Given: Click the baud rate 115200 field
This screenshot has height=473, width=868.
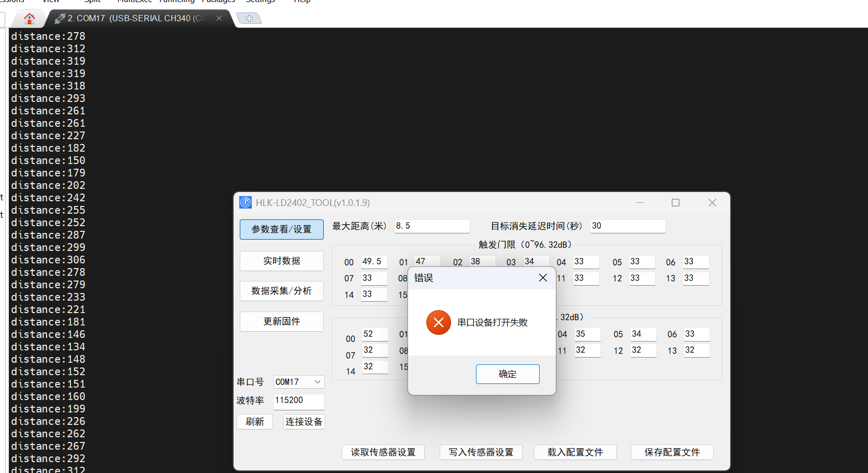Looking at the screenshot, I should coord(299,401).
